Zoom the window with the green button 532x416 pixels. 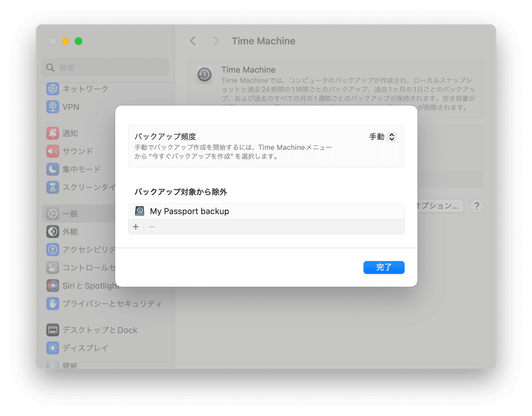tap(78, 42)
